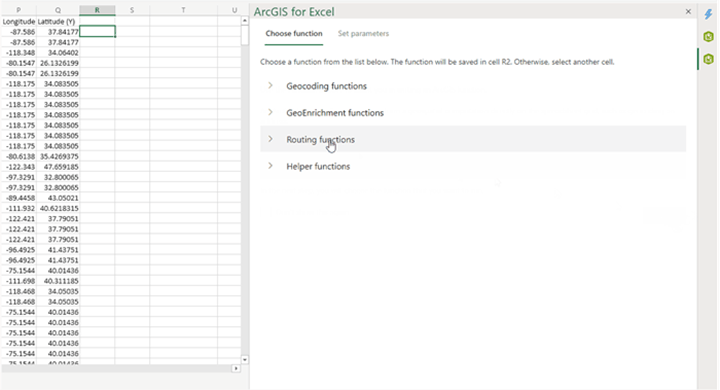Close the ArcGIS for Excel pane
Viewport: 720px width, 390px height.
click(688, 11)
